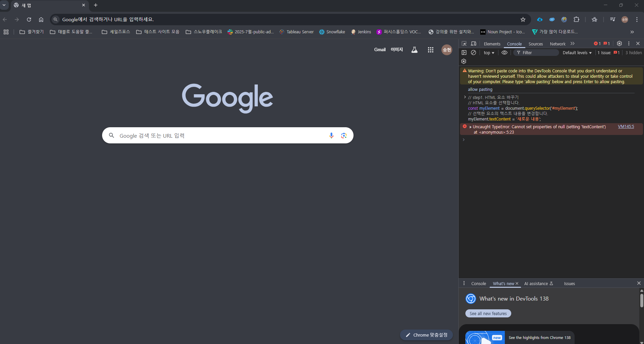This screenshot has width=644, height=344.
Task: Click the red error count badge in DevTools
Action: (597, 43)
